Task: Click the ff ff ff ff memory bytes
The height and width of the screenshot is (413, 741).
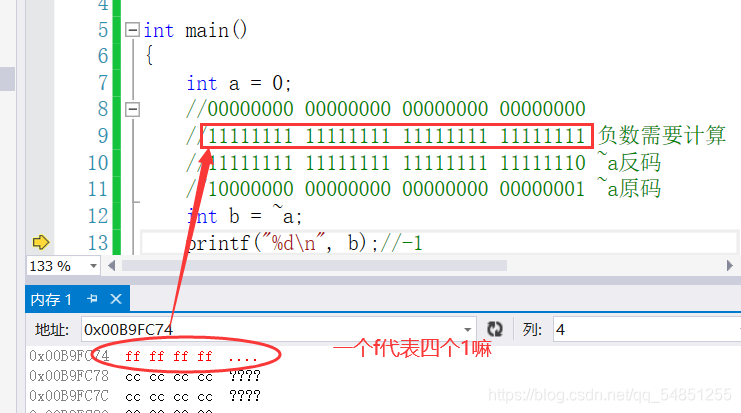Action: click(169, 356)
